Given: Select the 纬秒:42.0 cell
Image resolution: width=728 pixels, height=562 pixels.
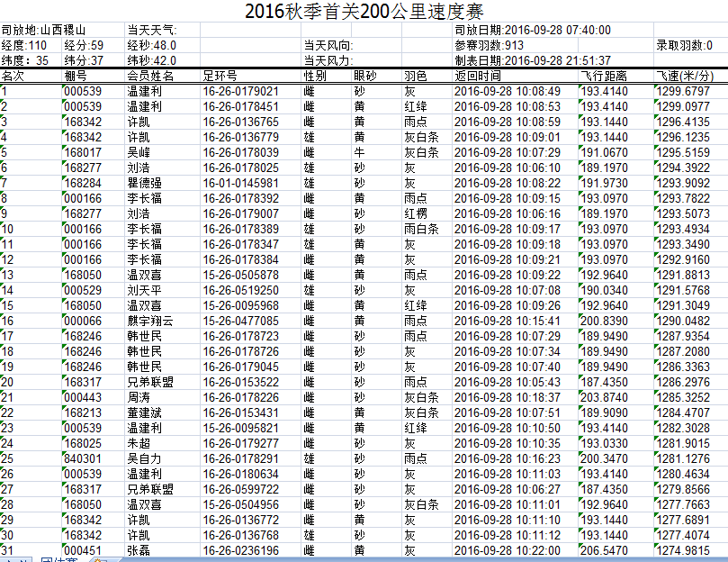Looking at the screenshot, I should click(152, 61).
